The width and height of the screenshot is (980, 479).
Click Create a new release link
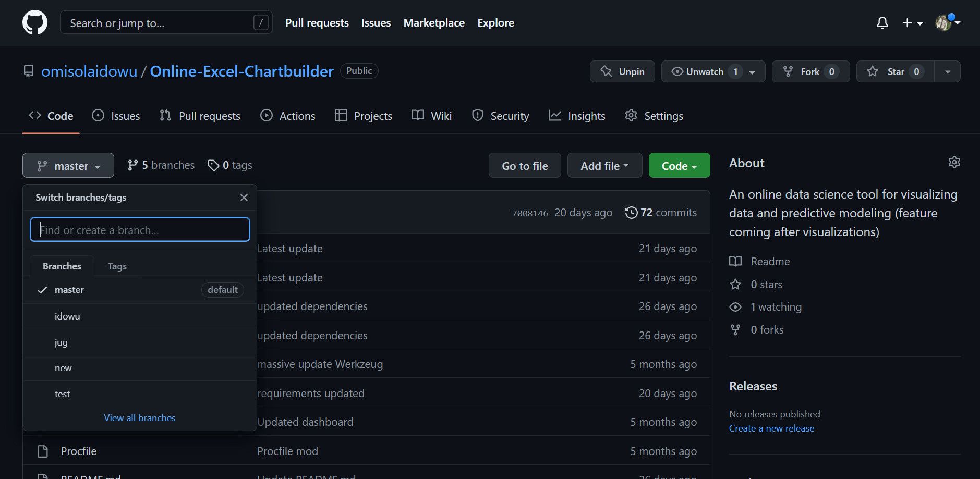pyautogui.click(x=771, y=428)
